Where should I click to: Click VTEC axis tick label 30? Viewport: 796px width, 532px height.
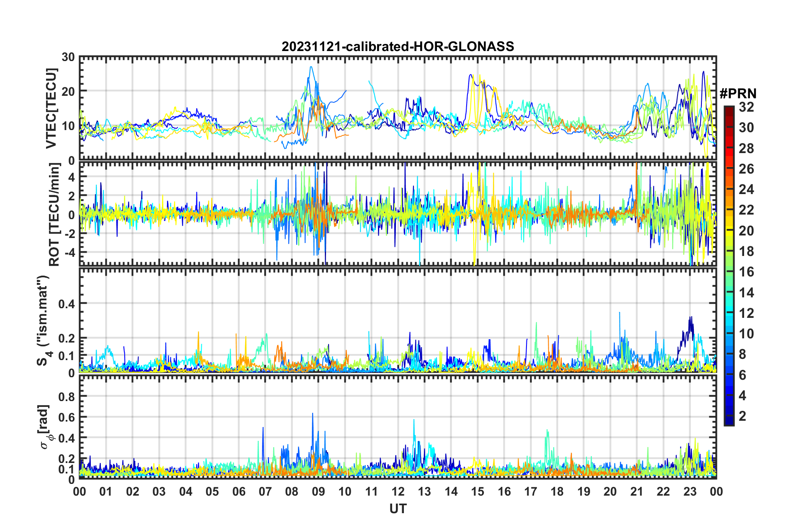[x=68, y=57]
